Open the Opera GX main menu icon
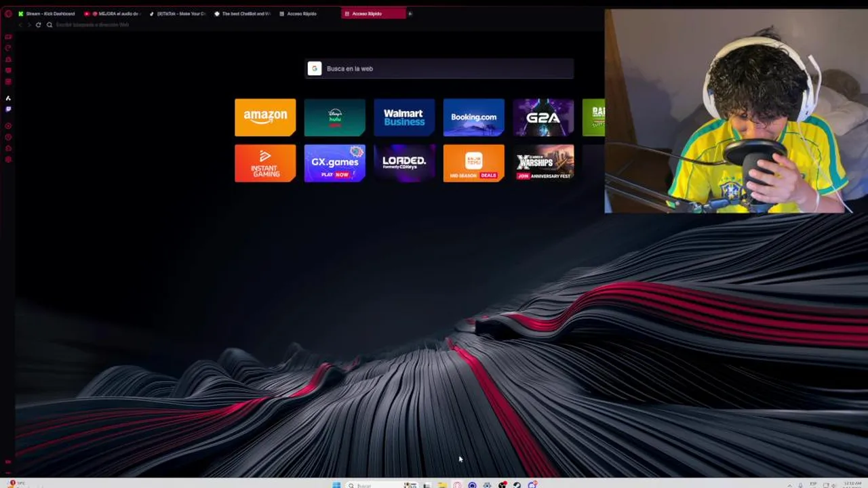 (8, 14)
